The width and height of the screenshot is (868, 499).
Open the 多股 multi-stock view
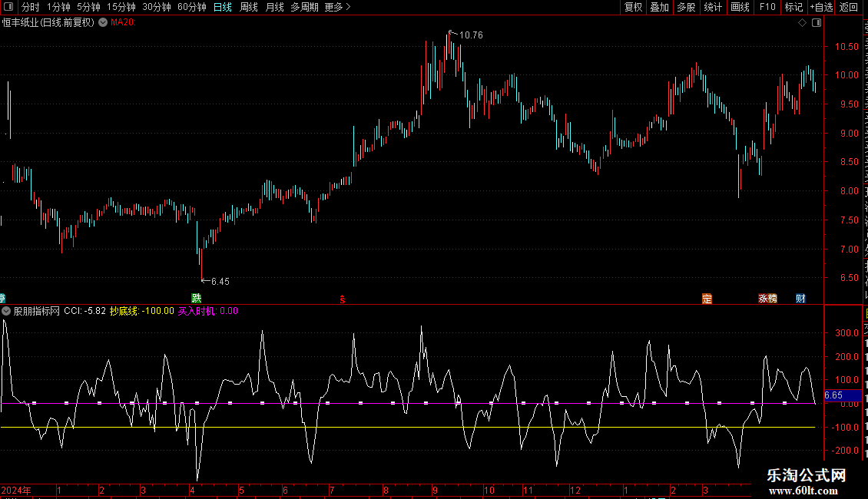[x=687, y=7]
